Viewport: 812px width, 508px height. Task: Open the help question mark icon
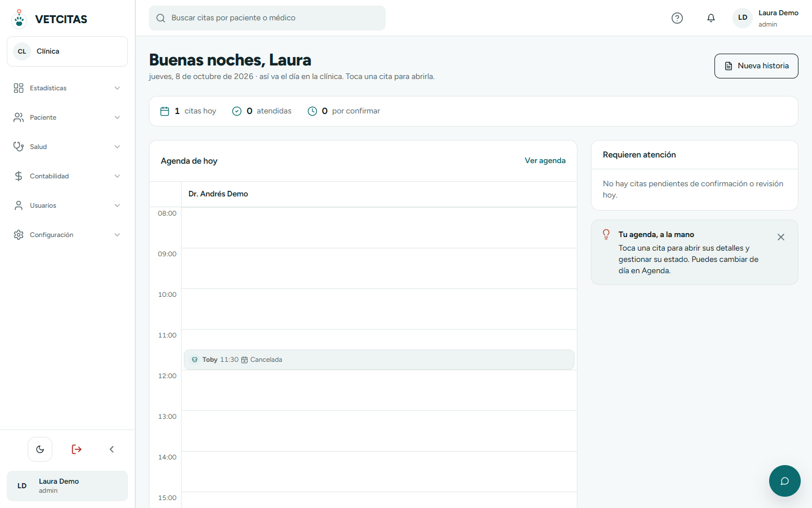click(x=677, y=18)
